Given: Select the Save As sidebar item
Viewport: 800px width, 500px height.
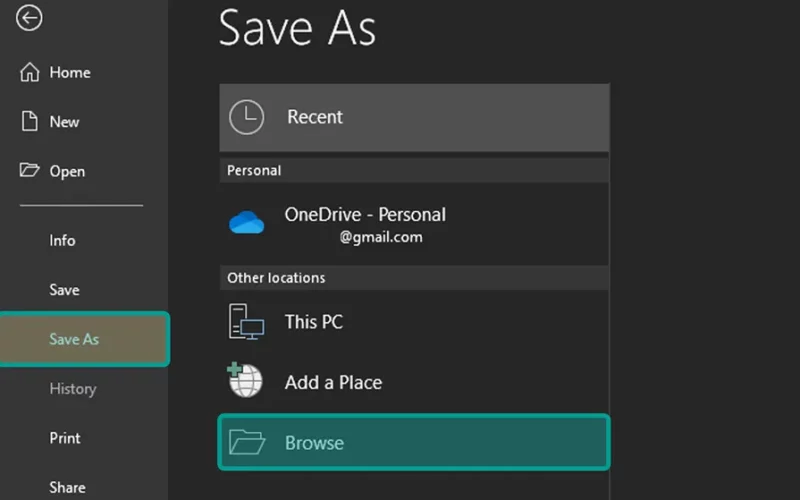Looking at the screenshot, I should pyautogui.click(x=85, y=339).
